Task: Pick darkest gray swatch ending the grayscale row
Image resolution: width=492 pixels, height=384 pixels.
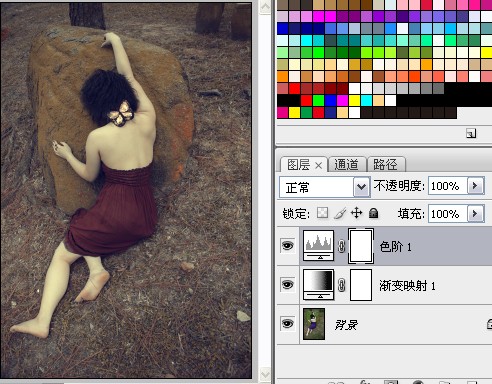Action: click(438, 88)
